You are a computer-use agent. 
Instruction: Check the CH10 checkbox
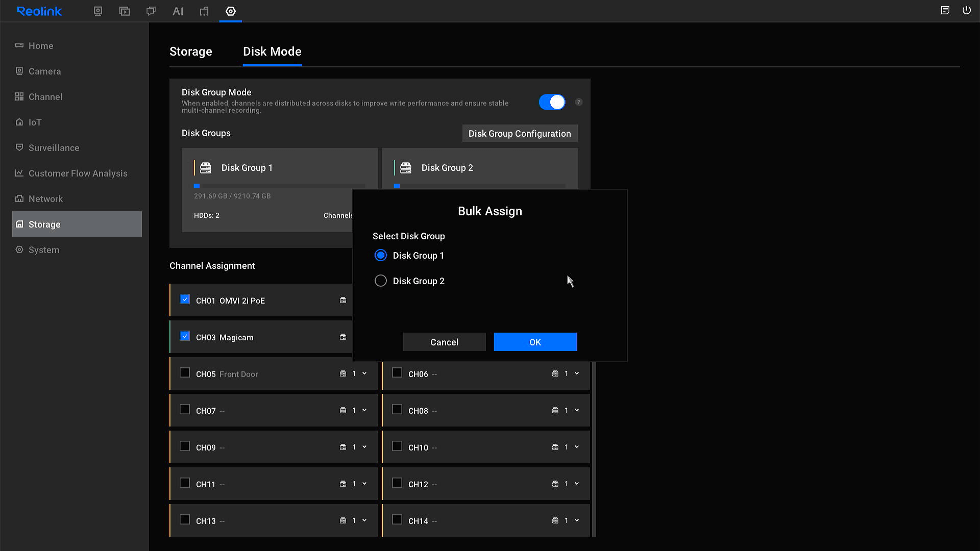coord(397,446)
